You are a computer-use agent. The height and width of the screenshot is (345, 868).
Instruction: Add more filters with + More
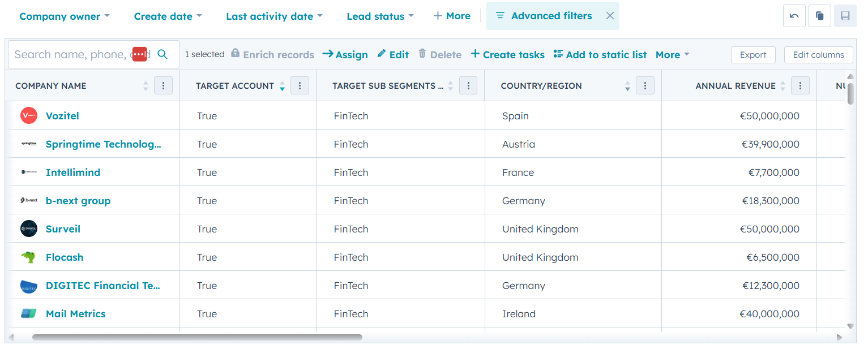click(452, 16)
